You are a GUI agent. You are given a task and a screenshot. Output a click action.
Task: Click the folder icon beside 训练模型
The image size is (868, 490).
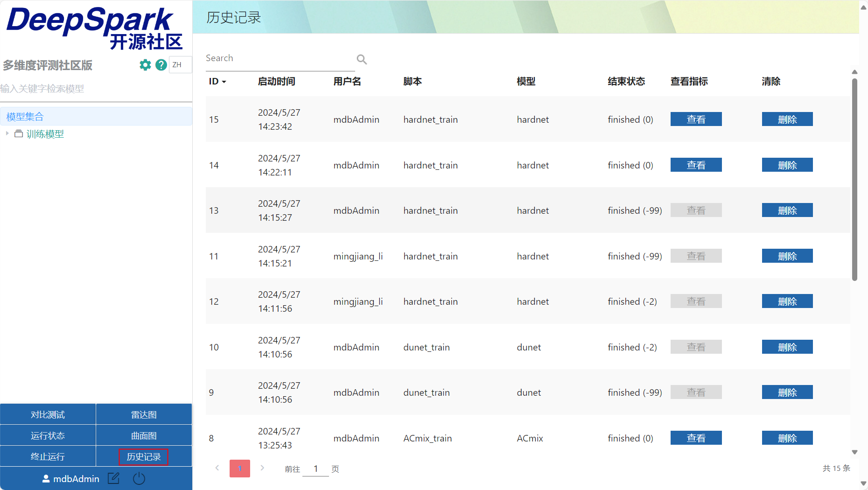pos(19,134)
